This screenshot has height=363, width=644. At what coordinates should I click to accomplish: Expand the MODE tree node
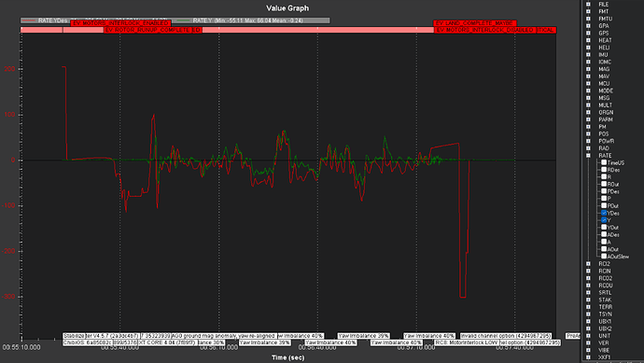coord(588,91)
